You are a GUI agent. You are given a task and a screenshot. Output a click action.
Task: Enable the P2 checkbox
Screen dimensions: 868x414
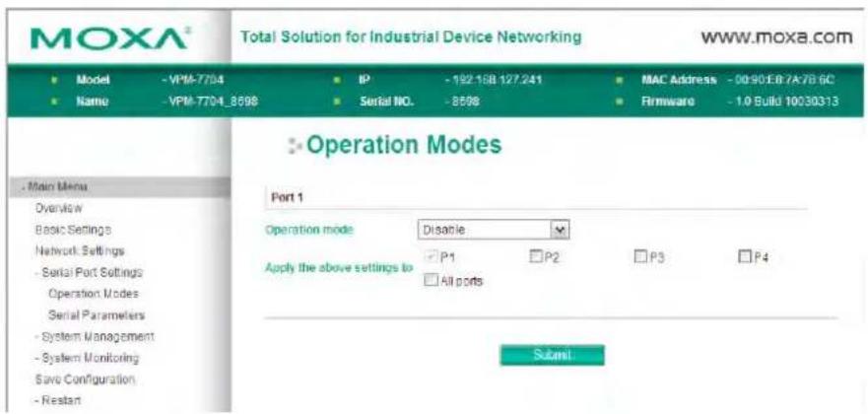tap(535, 256)
